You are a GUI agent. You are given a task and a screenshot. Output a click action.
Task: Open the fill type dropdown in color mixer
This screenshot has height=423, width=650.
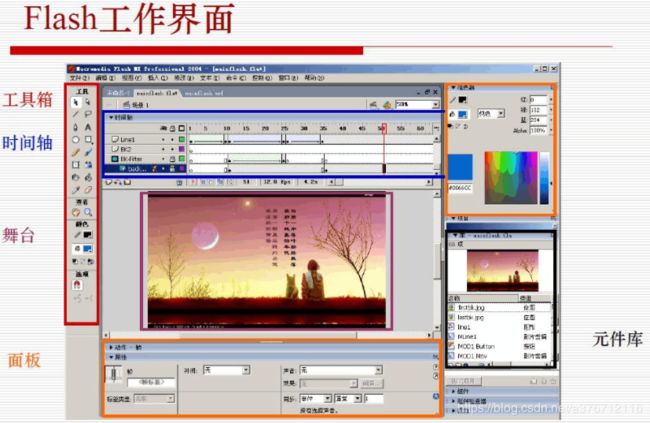(x=501, y=113)
